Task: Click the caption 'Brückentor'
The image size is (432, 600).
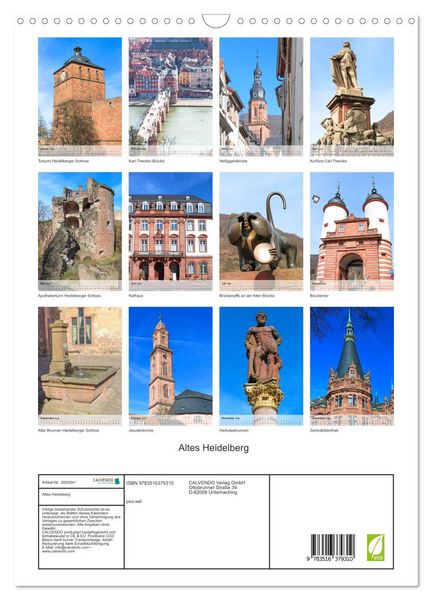Action: tap(320, 296)
